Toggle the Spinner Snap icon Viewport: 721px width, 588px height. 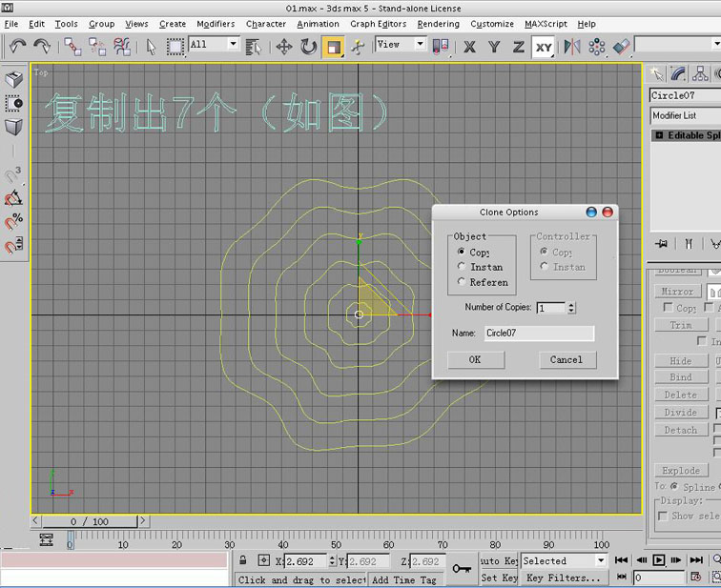13,245
